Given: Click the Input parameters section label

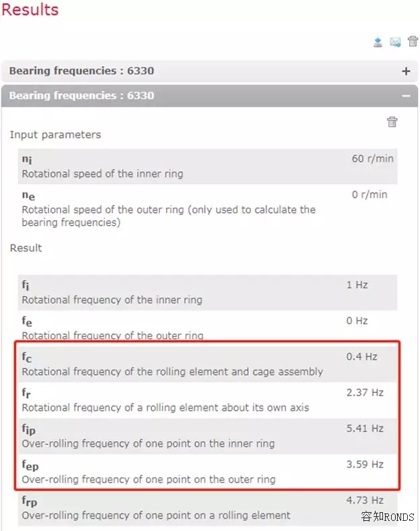Looking at the screenshot, I should coord(55,135).
